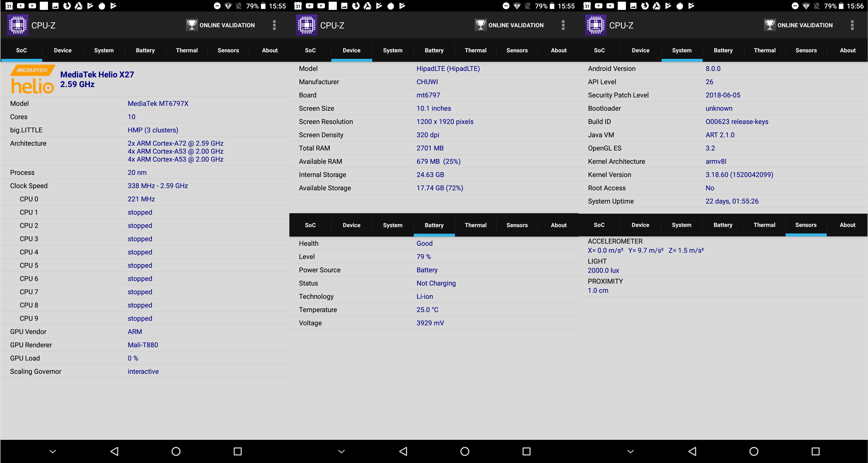
Task: Tap the recents square below the Battery screen
Action: 526,451
